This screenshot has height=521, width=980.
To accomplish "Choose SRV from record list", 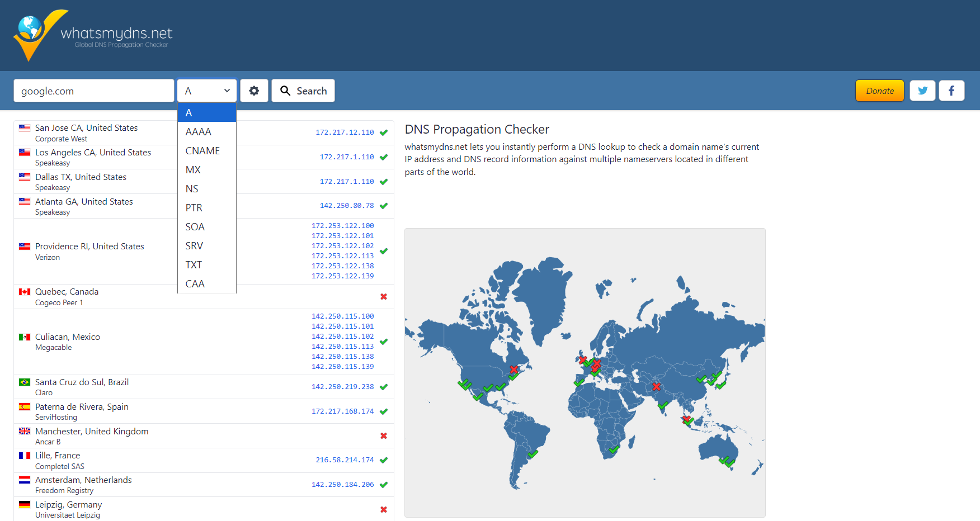I will [x=207, y=246].
